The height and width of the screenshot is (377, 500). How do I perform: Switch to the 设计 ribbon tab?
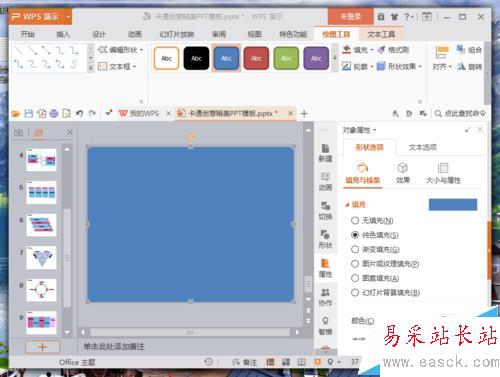pos(99,34)
